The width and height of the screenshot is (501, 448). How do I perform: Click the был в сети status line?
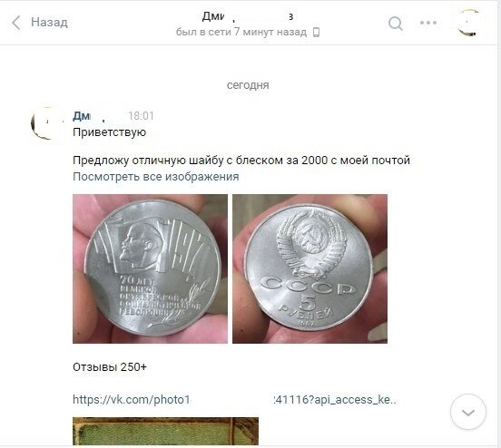coord(241,32)
